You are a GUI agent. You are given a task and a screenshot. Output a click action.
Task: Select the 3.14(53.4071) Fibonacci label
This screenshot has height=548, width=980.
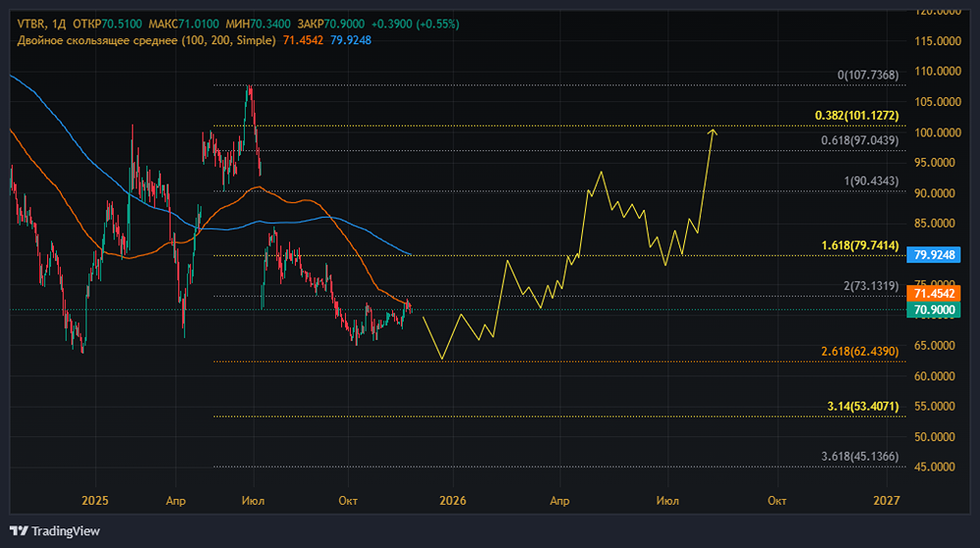(x=862, y=405)
